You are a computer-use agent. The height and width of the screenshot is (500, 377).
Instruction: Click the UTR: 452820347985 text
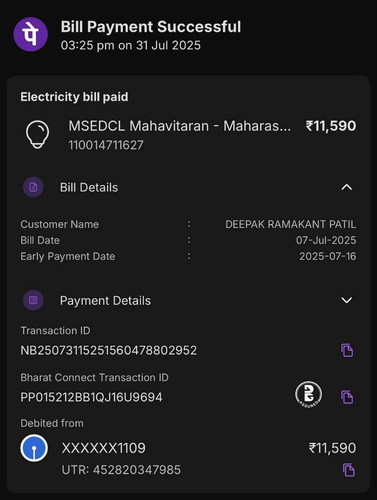click(121, 470)
